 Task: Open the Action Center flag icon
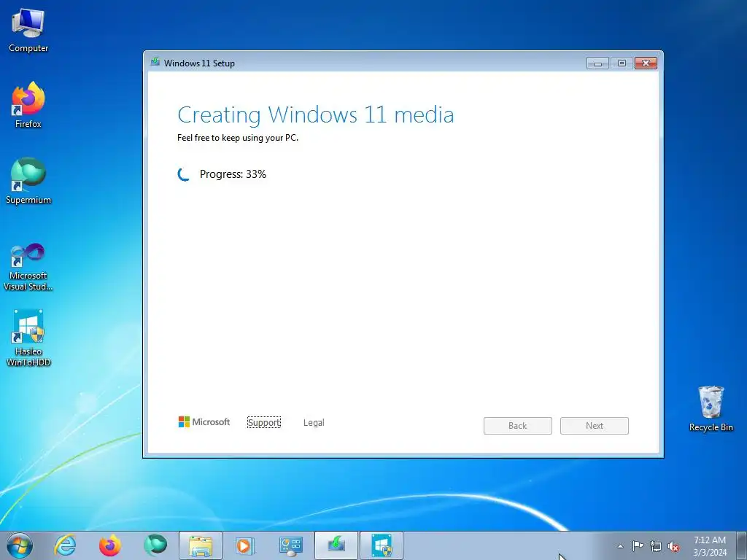(x=638, y=545)
